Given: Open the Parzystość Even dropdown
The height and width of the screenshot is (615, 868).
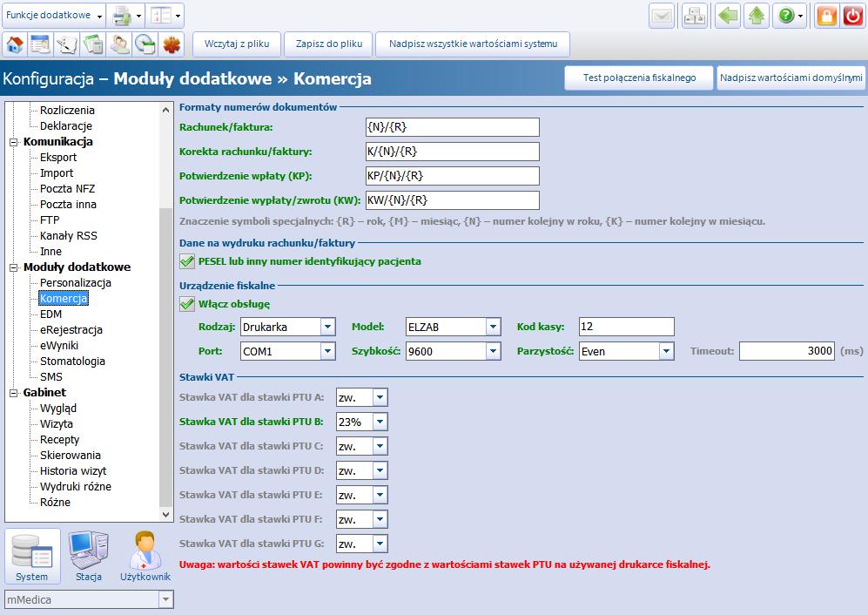Looking at the screenshot, I should (667, 351).
